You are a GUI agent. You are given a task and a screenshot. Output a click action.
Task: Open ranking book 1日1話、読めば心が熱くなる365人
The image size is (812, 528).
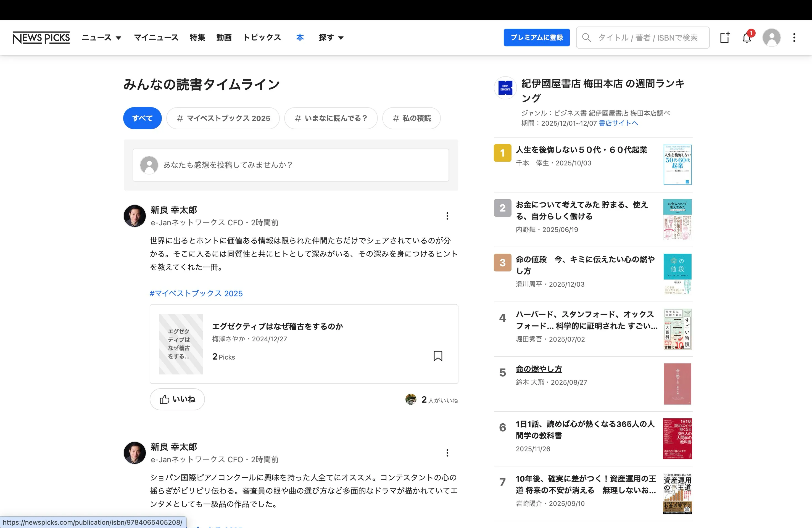pyautogui.click(x=585, y=430)
